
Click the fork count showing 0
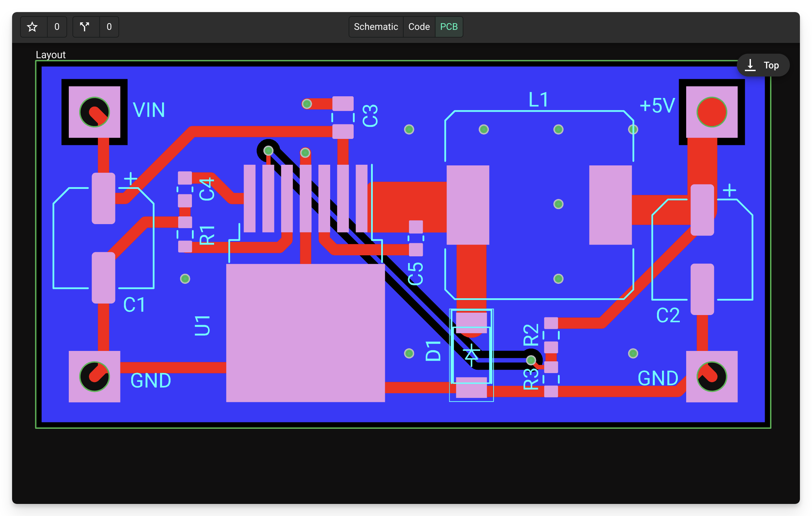pos(109,27)
